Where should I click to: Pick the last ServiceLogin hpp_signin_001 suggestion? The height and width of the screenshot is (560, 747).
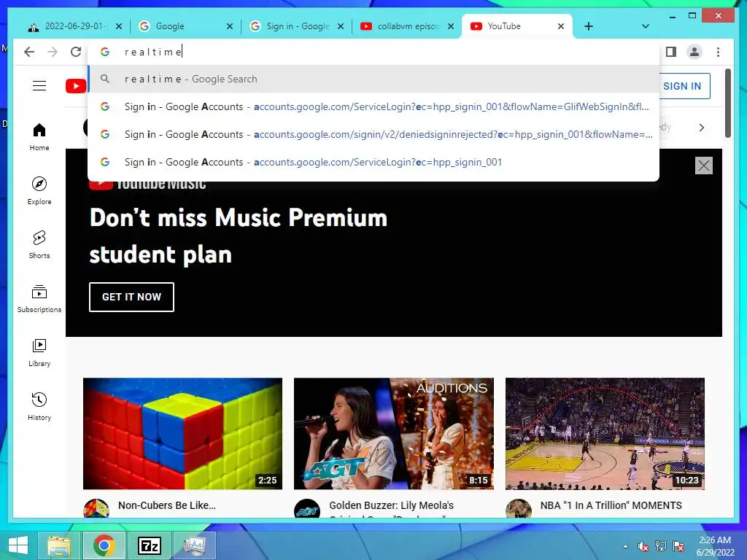(x=373, y=162)
